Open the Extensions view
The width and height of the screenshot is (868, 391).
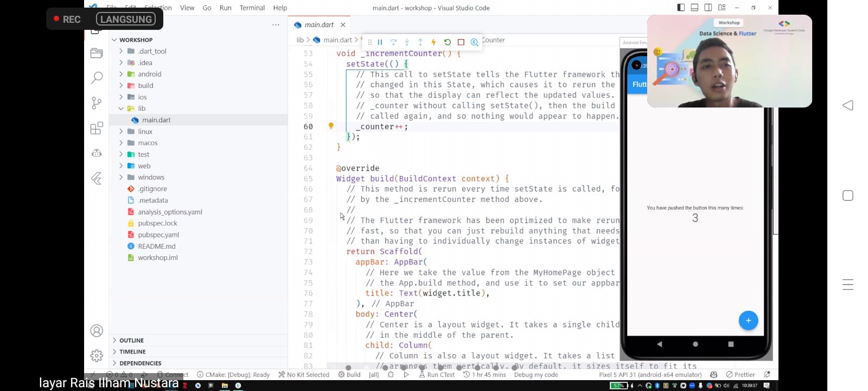(97, 128)
